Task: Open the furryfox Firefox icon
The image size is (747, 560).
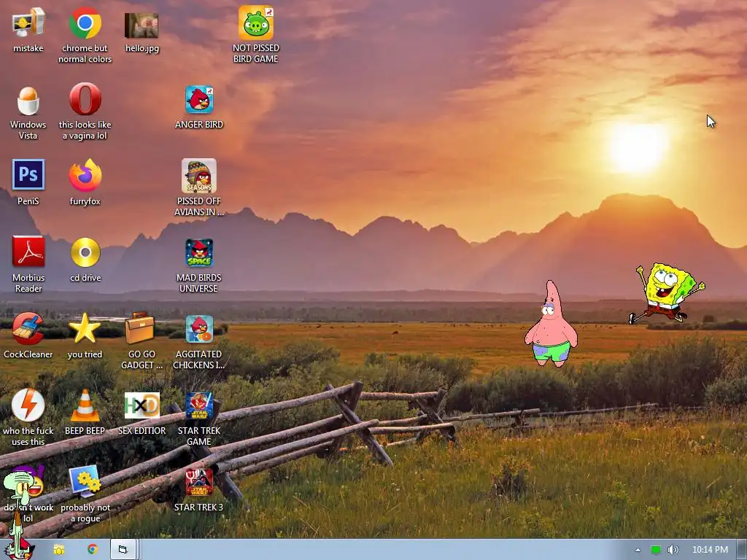Action: (85, 175)
